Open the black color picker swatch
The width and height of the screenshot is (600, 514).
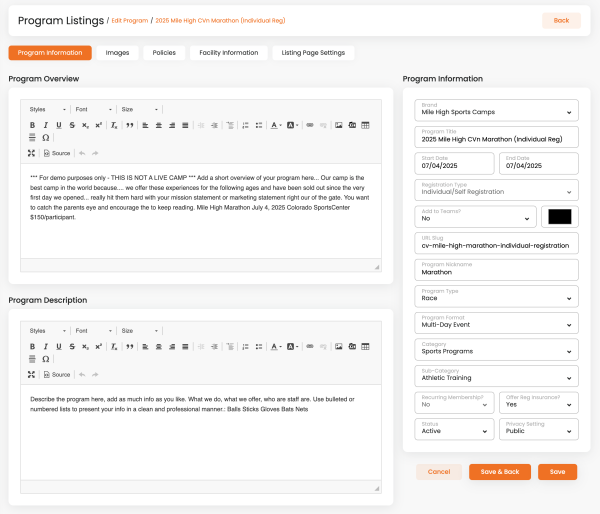560,217
